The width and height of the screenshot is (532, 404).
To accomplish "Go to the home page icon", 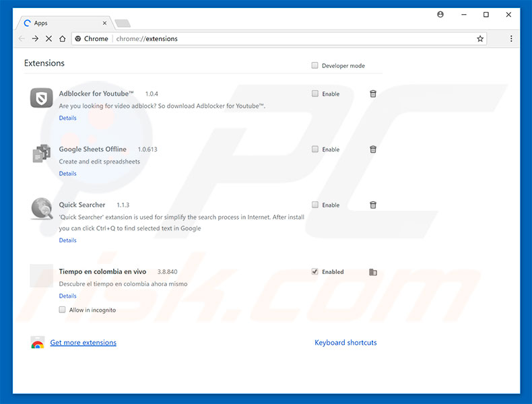I will (x=63, y=38).
